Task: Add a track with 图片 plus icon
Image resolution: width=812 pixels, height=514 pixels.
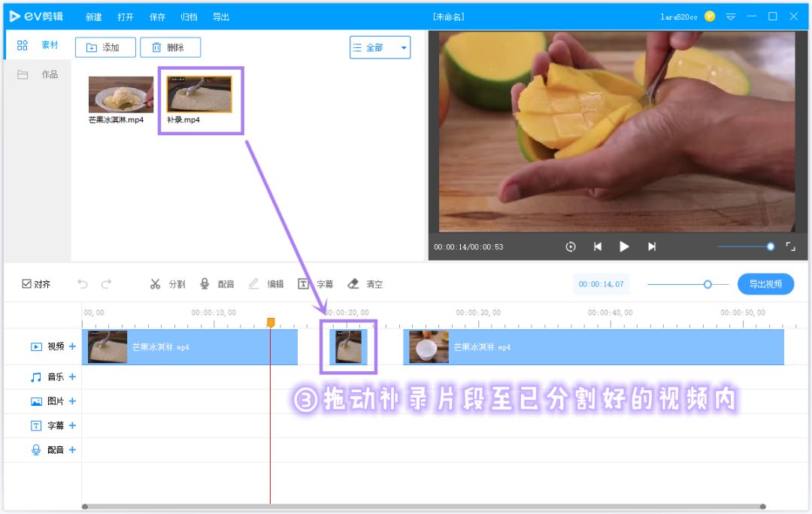Action: click(x=72, y=401)
